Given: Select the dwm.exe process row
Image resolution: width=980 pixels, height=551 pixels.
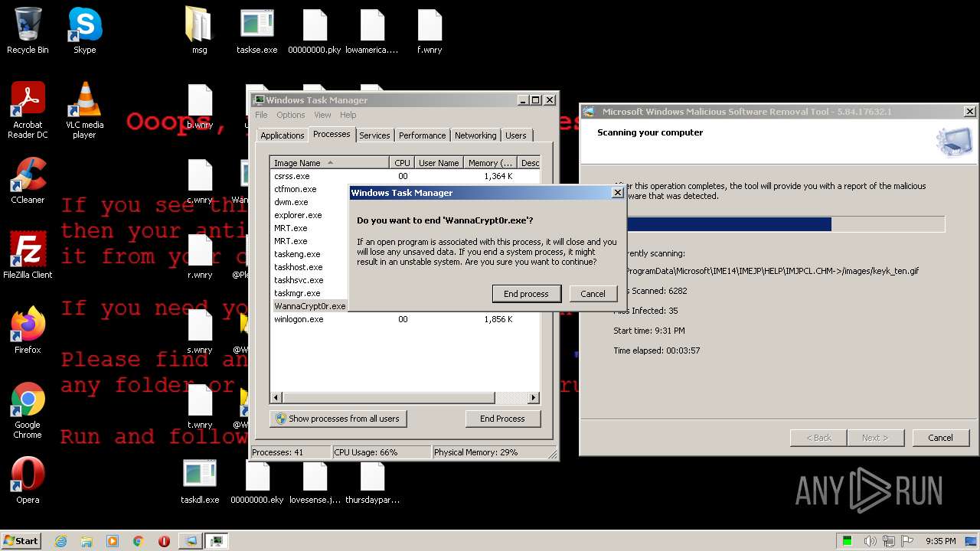Looking at the screenshot, I should [x=309, y=202].
